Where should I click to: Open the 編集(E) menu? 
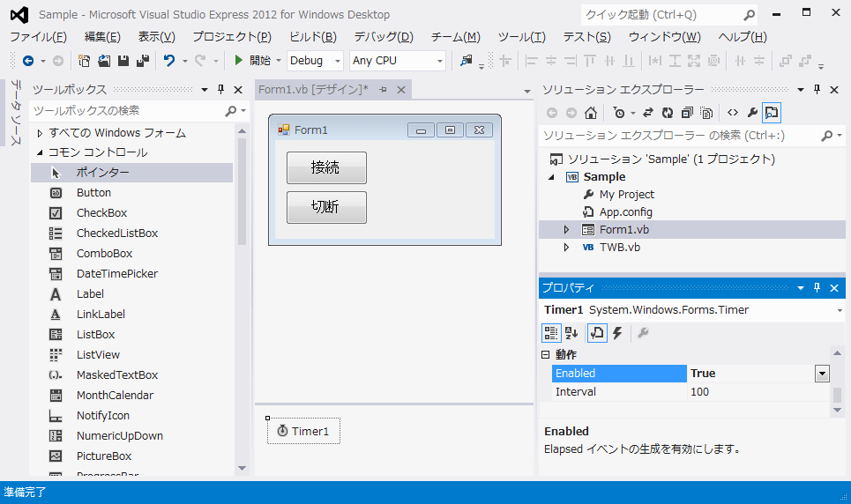point(102,37)
